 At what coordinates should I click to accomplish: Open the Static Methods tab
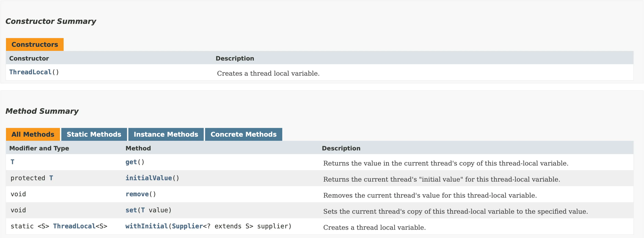click(94, 134)
